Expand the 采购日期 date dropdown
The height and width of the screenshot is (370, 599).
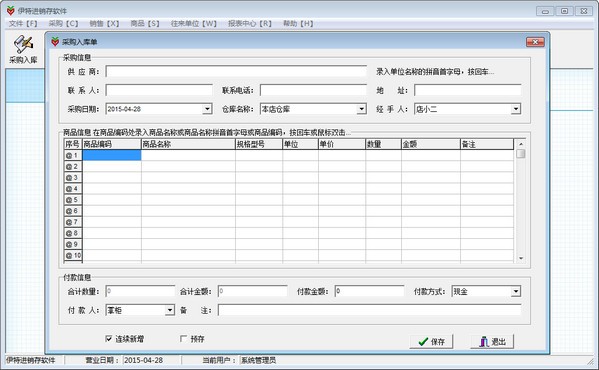[x=207, y=109]
